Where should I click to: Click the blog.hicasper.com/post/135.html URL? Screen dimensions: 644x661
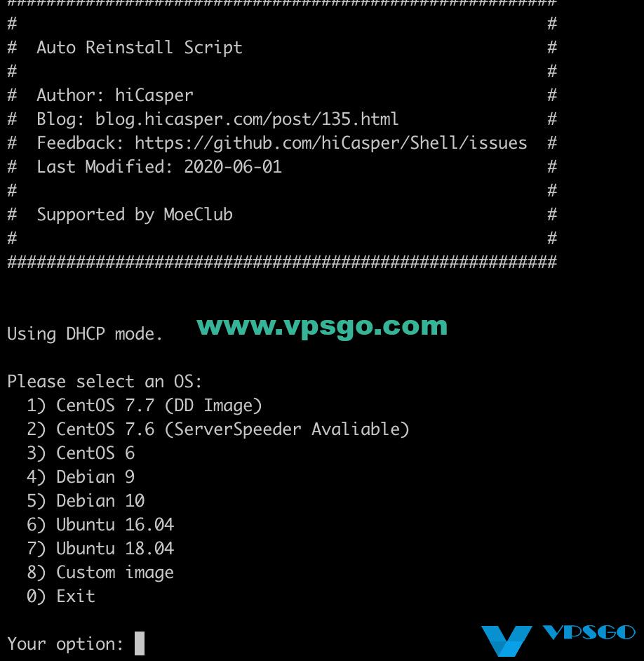246,119
